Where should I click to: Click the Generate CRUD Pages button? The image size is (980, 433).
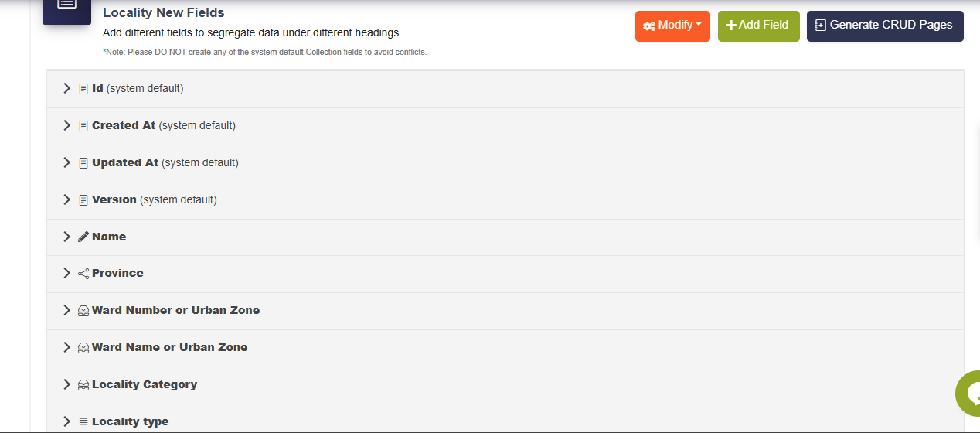coord(884,26)
